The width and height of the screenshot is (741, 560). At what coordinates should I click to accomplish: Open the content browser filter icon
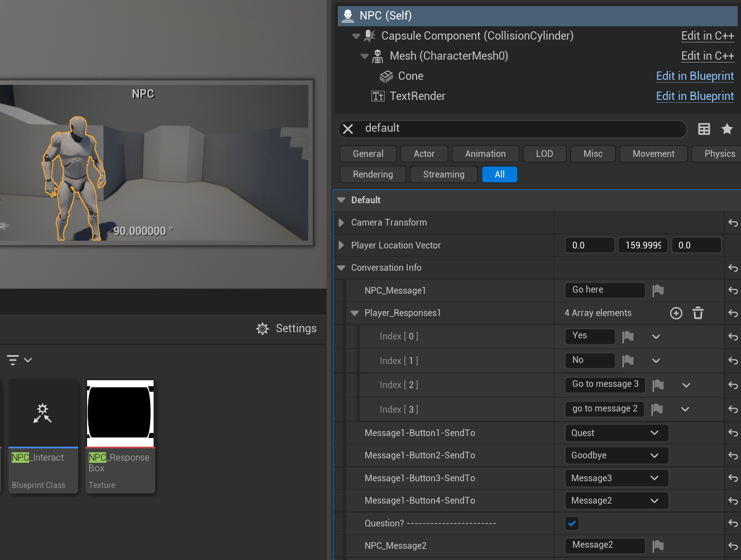point(13,360)
